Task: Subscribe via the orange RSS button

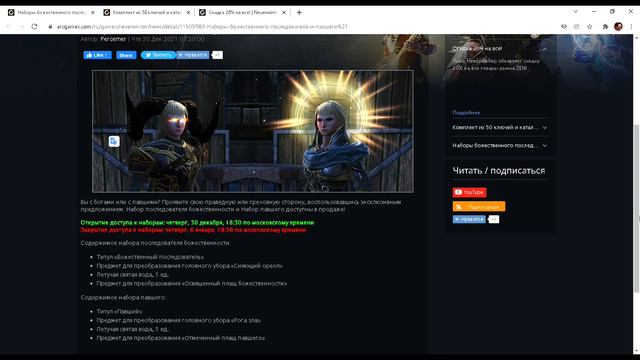Action: click(x=479, y=207)
